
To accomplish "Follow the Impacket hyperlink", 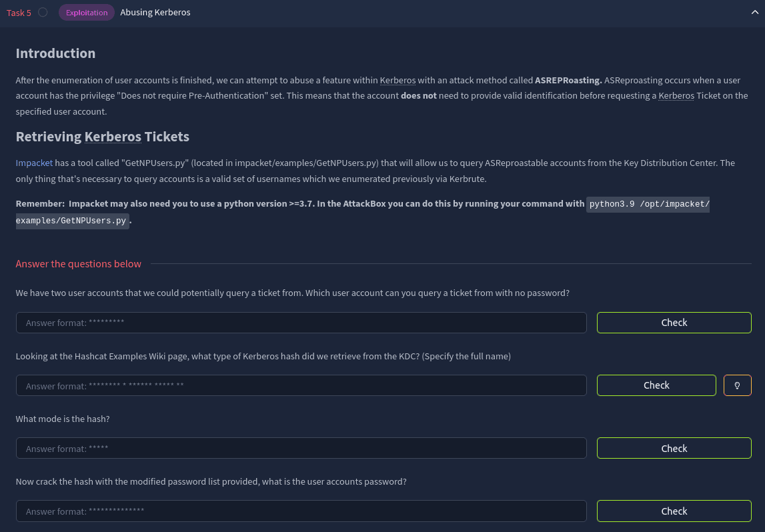I will pyautogui.click(x=34, y=163).
